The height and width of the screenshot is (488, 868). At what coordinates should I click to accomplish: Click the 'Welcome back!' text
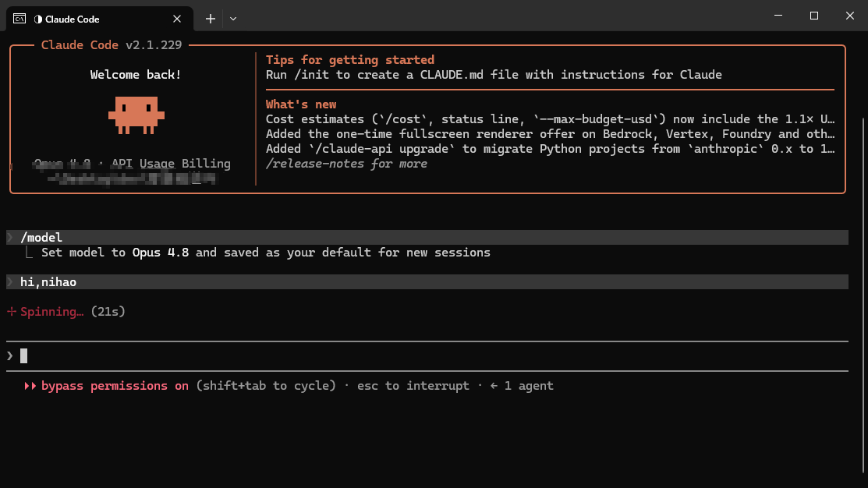click(x=136, y=75)
